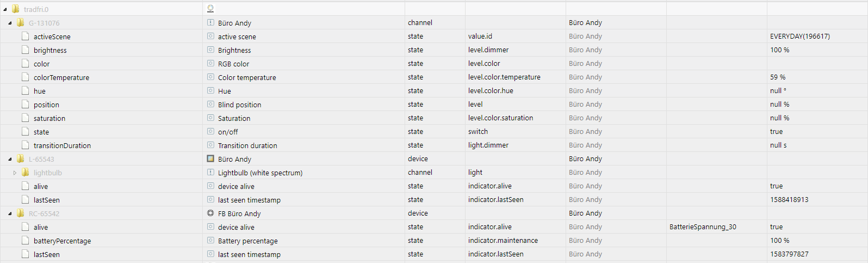This screenshot has height=263, width=868.
Task: Select the alive object under L-65543
Action: [41, 186]
